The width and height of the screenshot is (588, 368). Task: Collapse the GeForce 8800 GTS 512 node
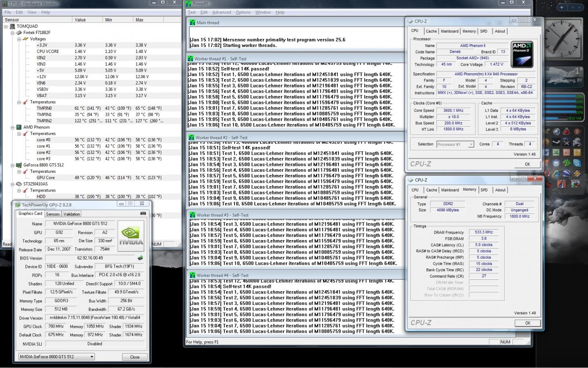pyautogui.click(x=12, y=165)
